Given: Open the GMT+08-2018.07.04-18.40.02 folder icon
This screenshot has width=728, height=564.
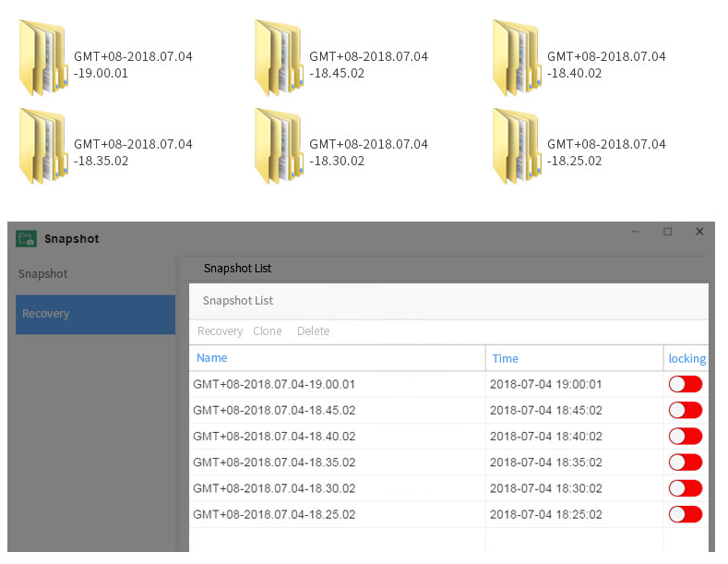Looking at the screenshot, I should (516, 58).
